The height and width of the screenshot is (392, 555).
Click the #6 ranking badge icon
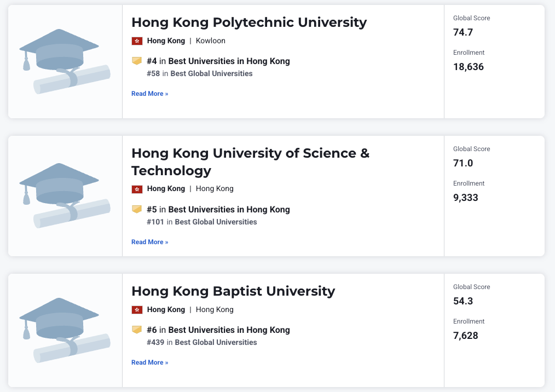click(137, 330)
